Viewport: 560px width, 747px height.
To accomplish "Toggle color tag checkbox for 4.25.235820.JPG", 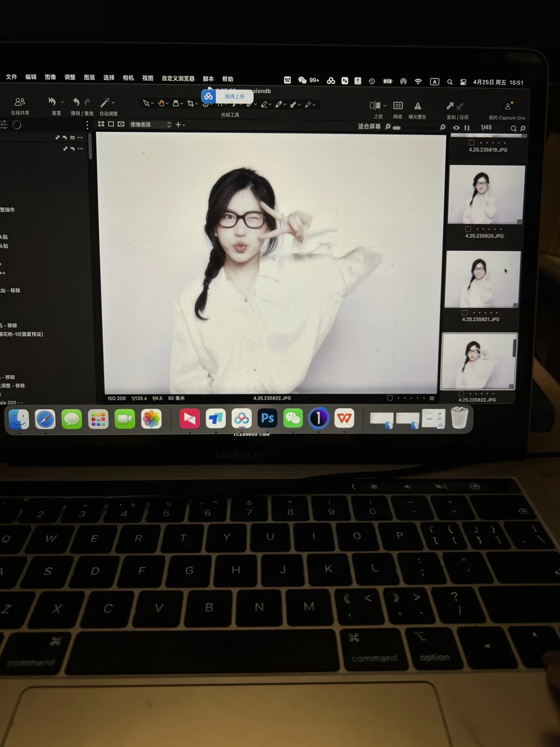I will point(468,229).
